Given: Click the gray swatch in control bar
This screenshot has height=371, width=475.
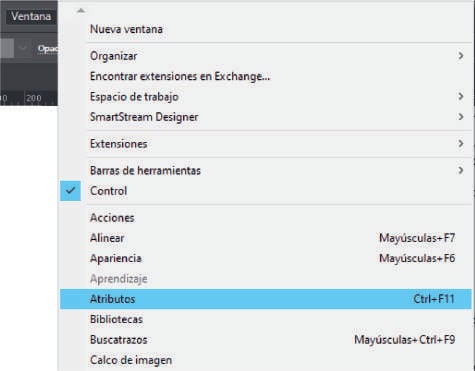Looking at the screenshot, I should coord(7,48).
